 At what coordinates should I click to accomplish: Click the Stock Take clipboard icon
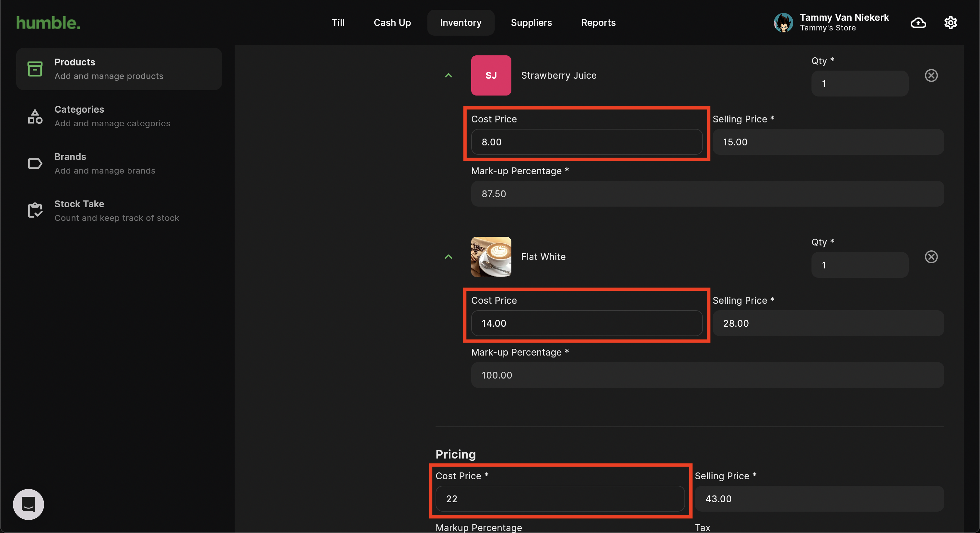[x=35, y=210]
